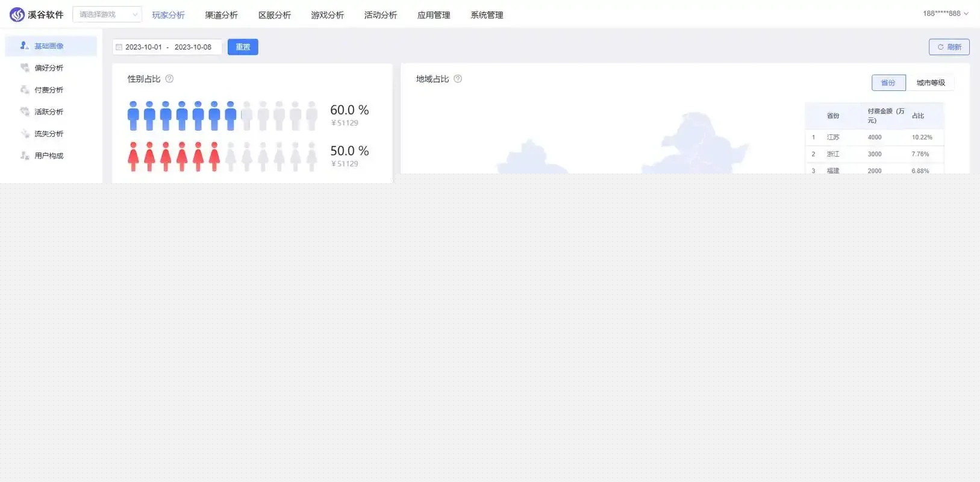
Task: Click the last gray female figure icon
Action: [x=311, y=157]
